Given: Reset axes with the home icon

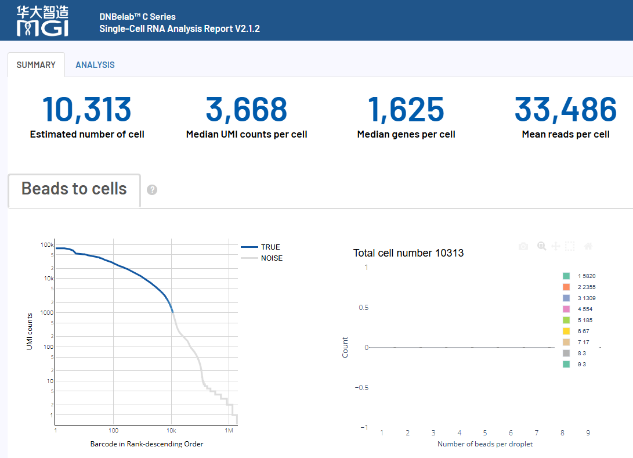Looking at the screenshot, I should pyautogui.click(x=588, y=246).
